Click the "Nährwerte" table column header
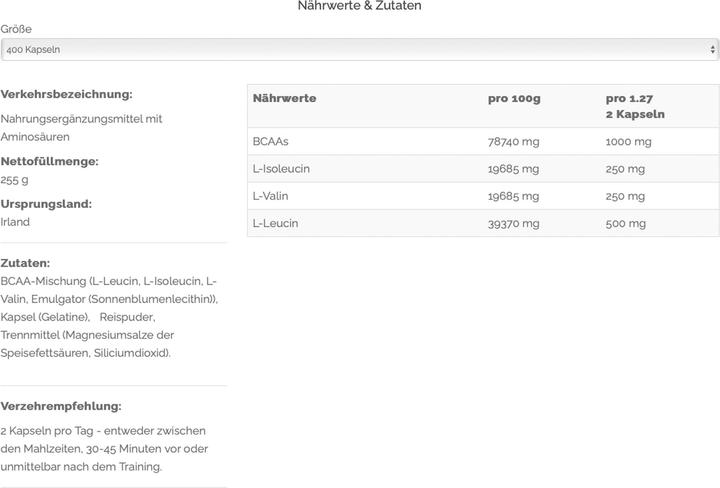Viewport: 720px width, 488px height. tap(284, 98)
